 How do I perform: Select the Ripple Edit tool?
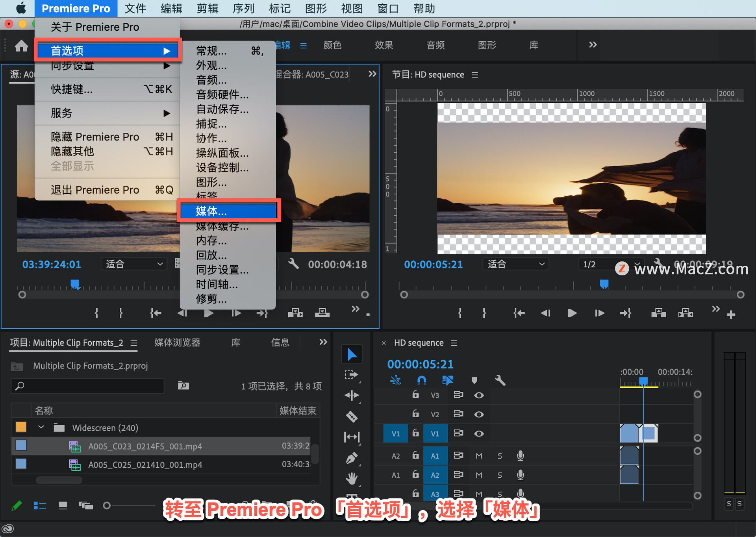click(352, 395)
